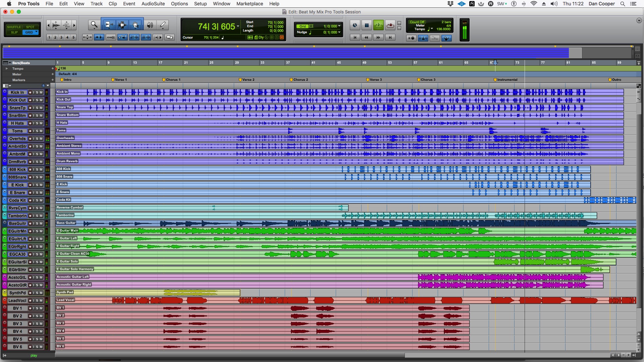The height and width of the screenshot is (362, 644).
Task: Open the Clip menu
Action: tap(113, 4)
